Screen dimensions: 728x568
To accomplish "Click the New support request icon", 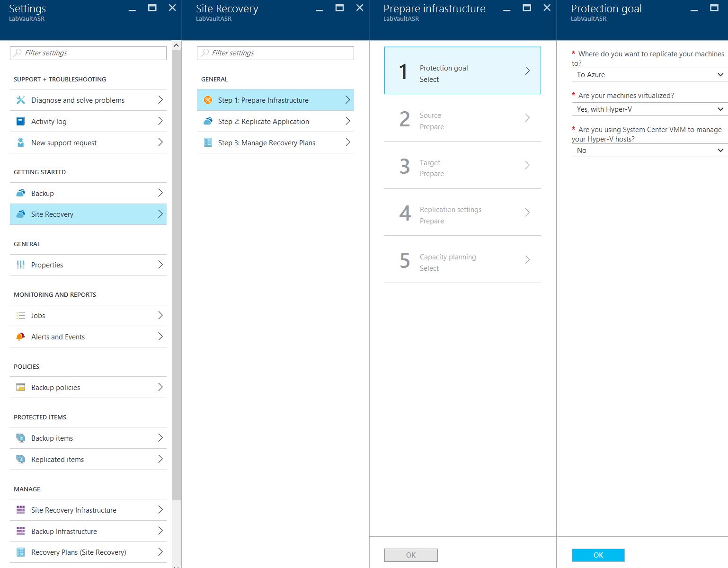I will coord(20,142).
